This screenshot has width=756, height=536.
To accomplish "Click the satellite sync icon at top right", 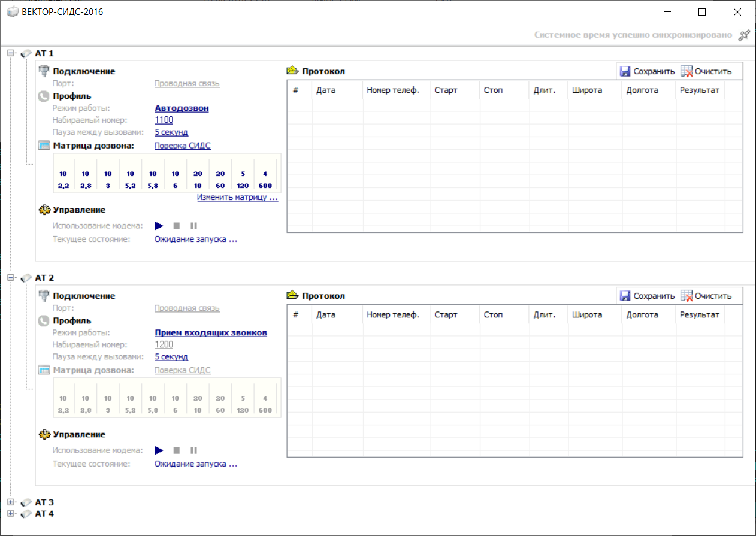I will tap(744, 35).
